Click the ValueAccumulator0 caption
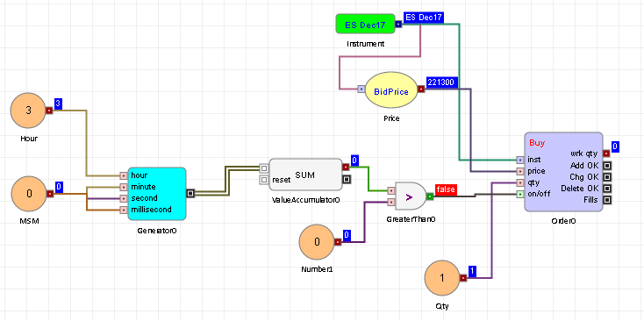Viewport: 644px width, 321px height. (306, 200)
